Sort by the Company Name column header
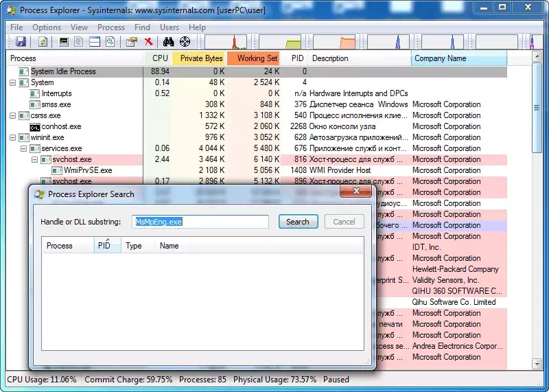The height and width of the screenshot is (392, 549). [459, 58]
